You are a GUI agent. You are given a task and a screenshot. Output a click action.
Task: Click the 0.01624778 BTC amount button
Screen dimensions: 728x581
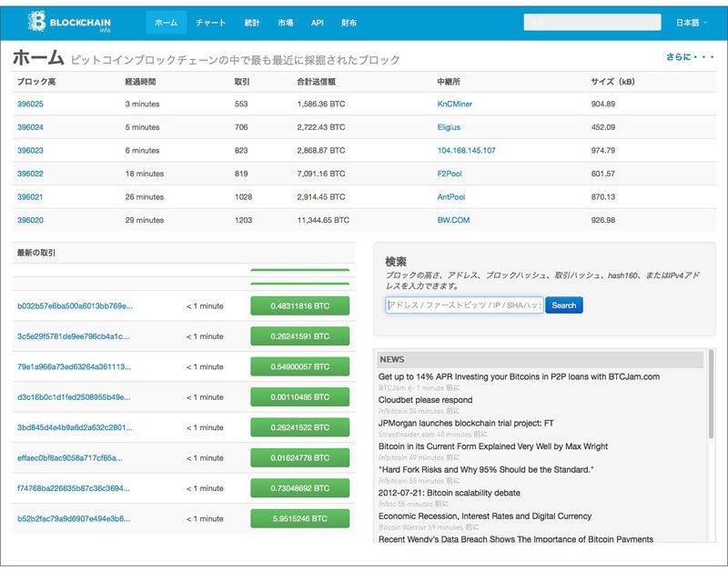pyautogui.click(x=300, y=458)
